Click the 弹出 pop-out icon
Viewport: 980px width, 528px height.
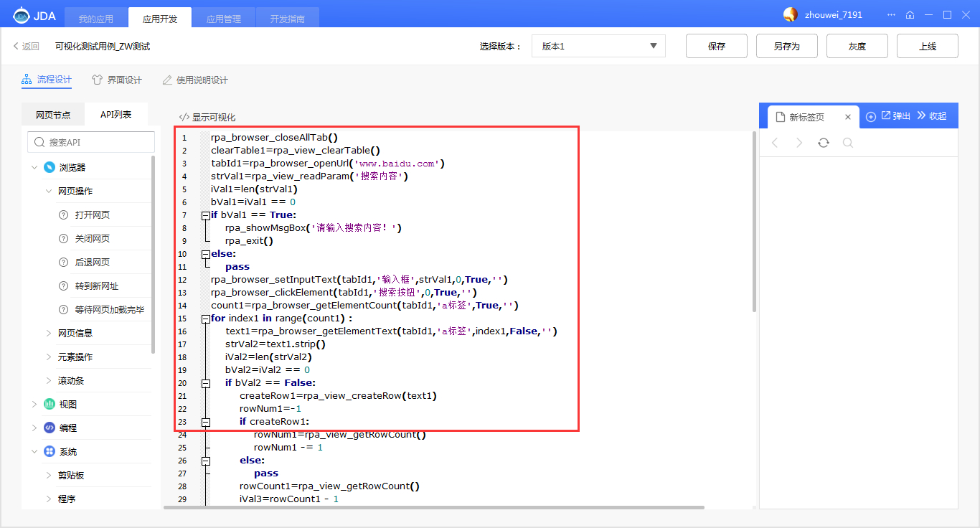click(886, 115)
